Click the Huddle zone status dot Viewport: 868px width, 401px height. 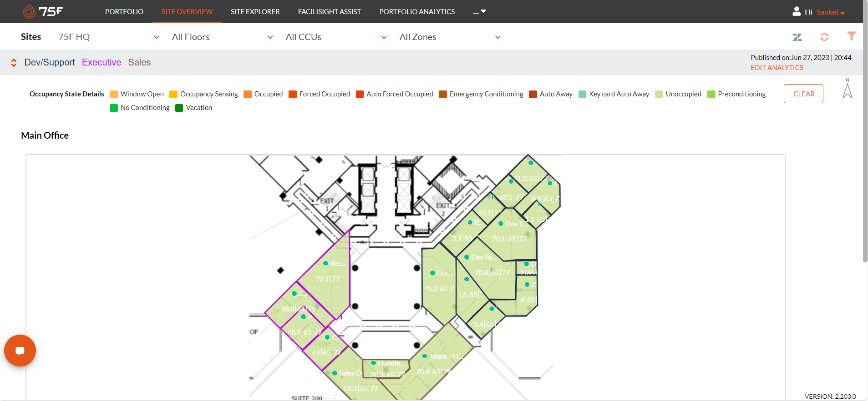point(373,363)
